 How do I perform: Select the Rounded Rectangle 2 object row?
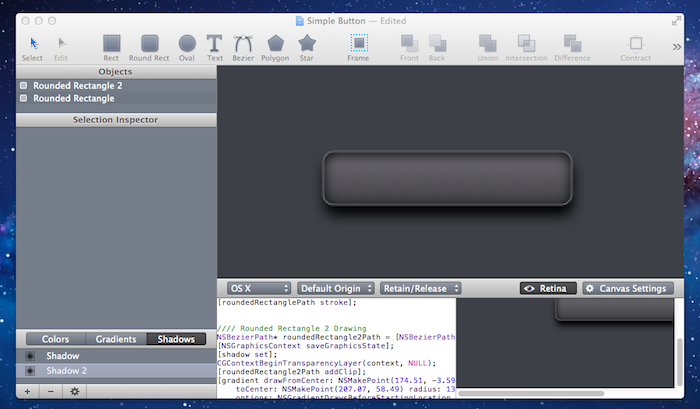[116, 85]
